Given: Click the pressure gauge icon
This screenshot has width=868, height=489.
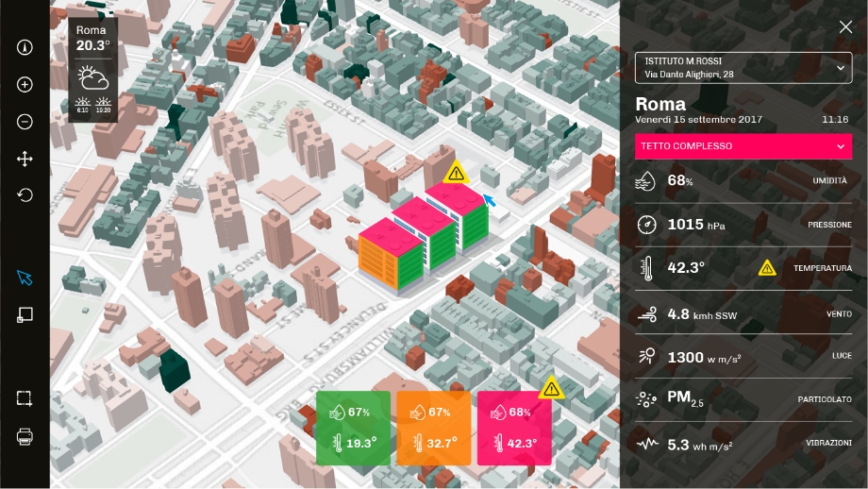Looking at the screenshot, I should [646, 225].
